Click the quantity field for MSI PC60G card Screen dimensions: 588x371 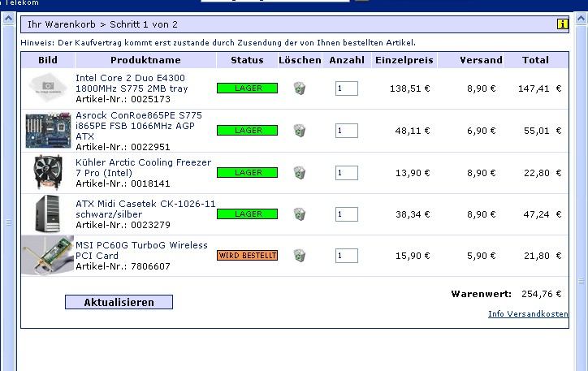point(347,256)
